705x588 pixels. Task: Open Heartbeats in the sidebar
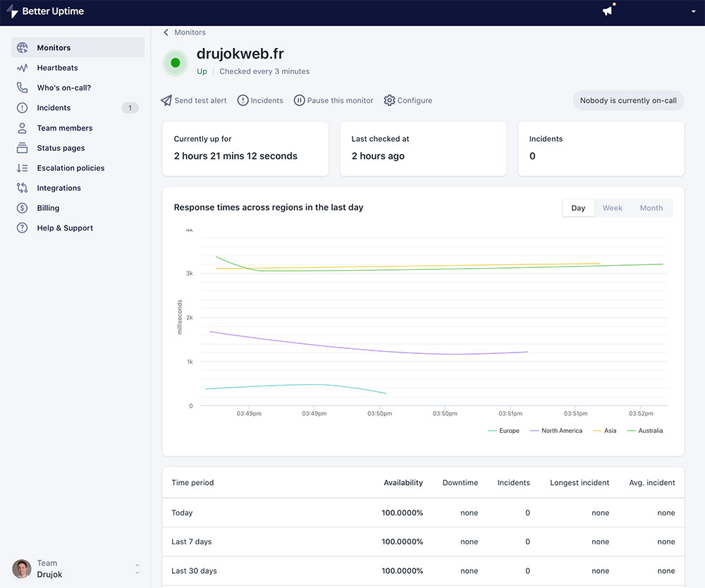(x=78, y=68)
